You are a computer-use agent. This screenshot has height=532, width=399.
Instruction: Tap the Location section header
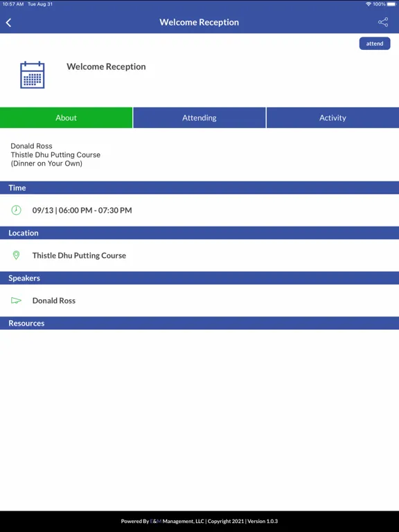pyautogui.click(x=199, y=233)
